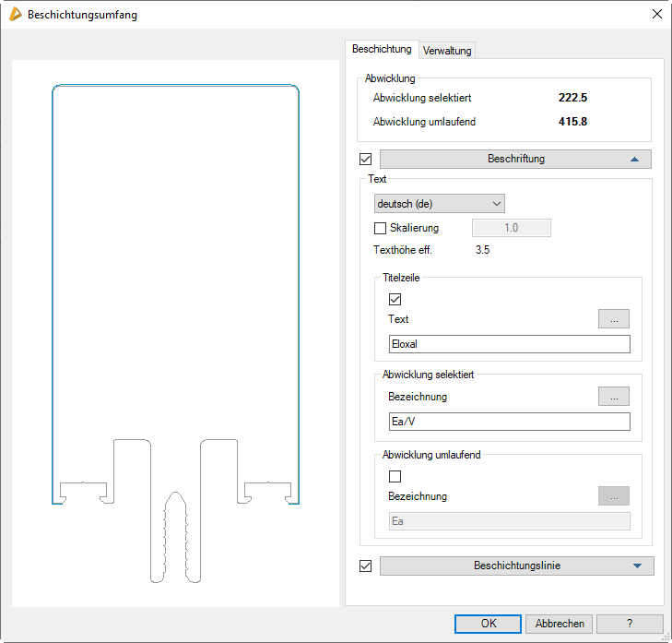
Task: Enable the Abwicklung umlaufend checkbox
Action: (x=395, y=476)
